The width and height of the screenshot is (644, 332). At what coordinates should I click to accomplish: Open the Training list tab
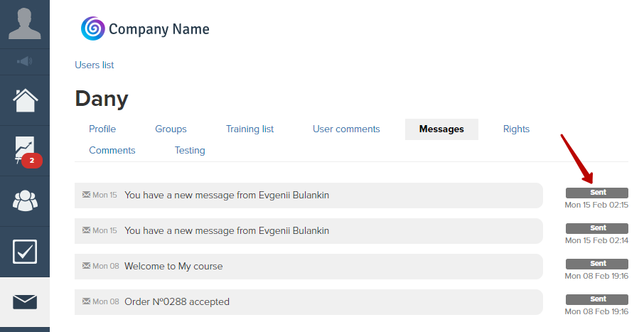(249, 129)
